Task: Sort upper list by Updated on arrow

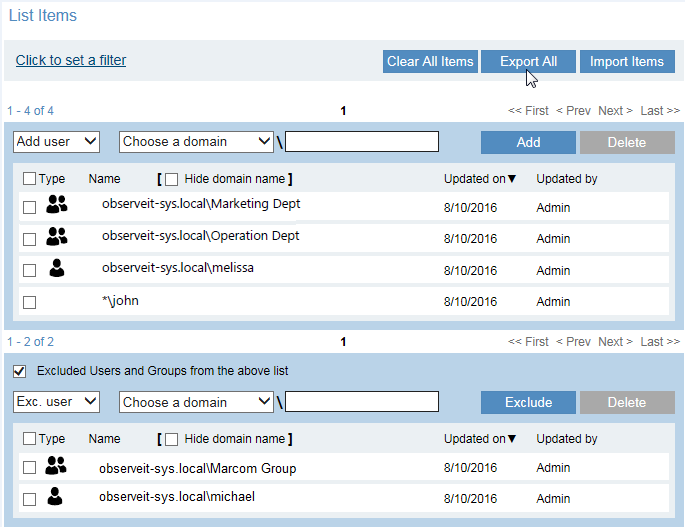Action: [512, 179]
